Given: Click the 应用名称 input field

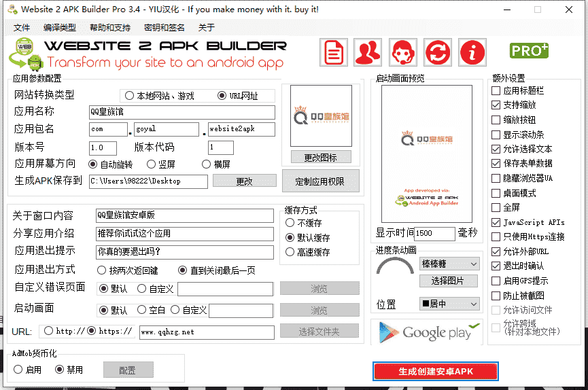Looking at the screenshot, I should tap(182, 112).
